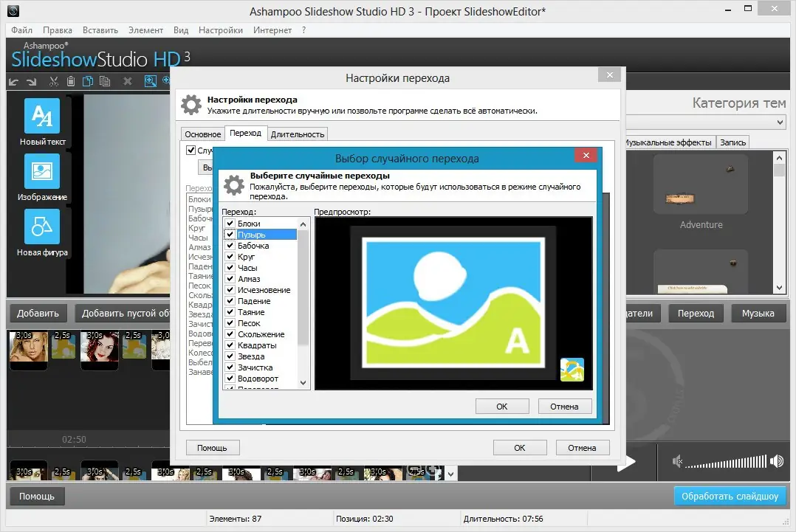Undo the last action in main toolbar
This screenshot has width=796, height=532.
click(14, 81)
